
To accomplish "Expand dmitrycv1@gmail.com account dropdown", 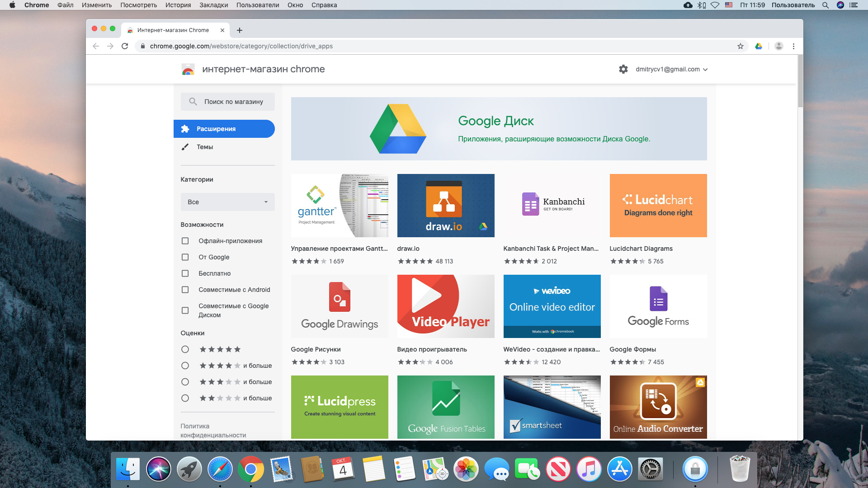I will click(x=671, y=69).
